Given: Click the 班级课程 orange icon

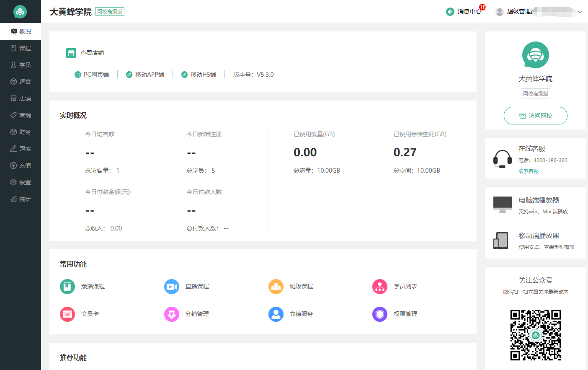Looking at the screenshot, I should [x=276, y=287].
